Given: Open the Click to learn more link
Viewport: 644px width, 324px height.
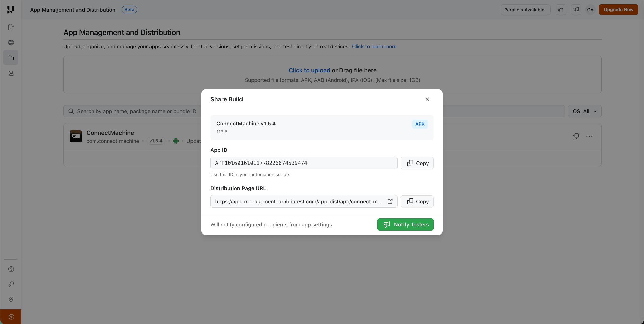Looking at the screenshot, I should pos(374,47).
